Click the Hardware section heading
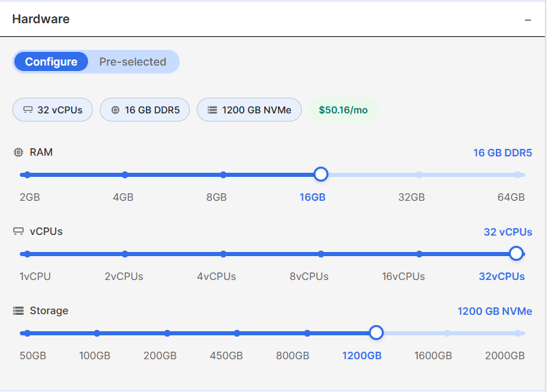This screenshot has width=547, height=392. [x=41, y=19]
